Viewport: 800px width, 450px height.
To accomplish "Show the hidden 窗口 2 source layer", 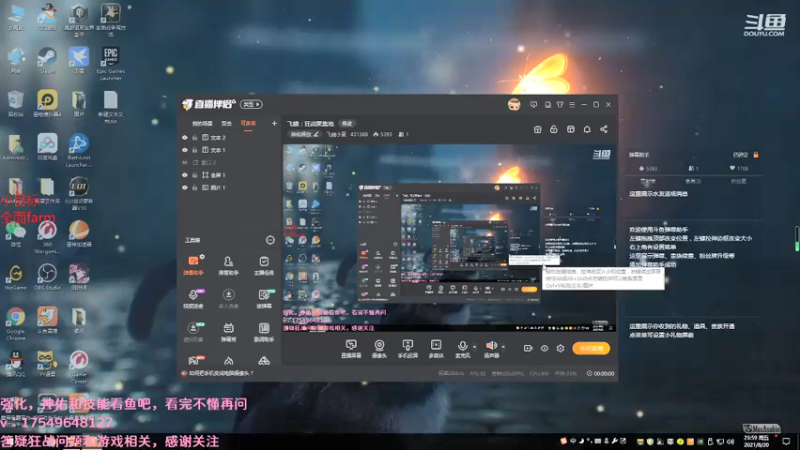I will (x=185, y=162).
